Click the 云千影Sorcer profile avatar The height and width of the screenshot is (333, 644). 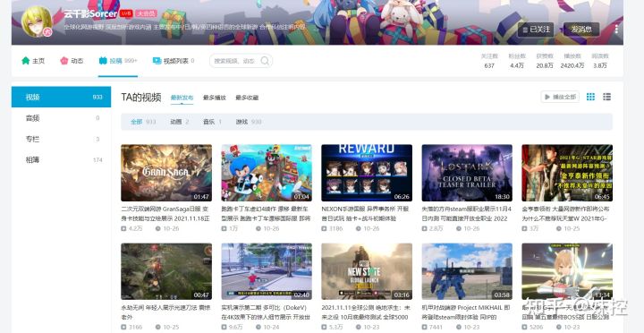point(37,21)
